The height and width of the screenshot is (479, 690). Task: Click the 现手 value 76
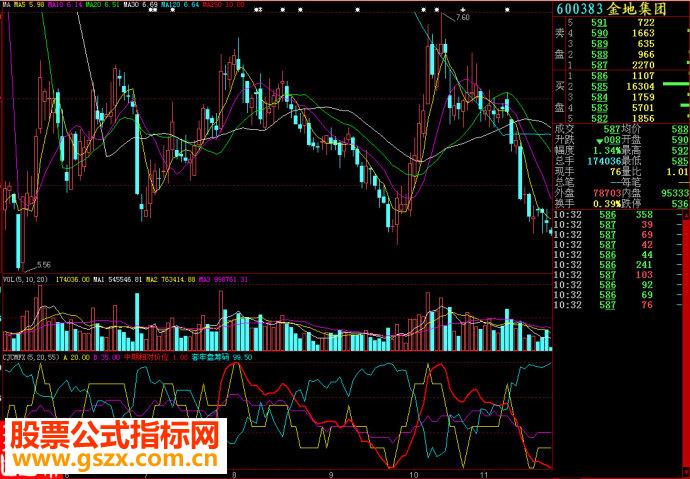click(x=614, y=172)
